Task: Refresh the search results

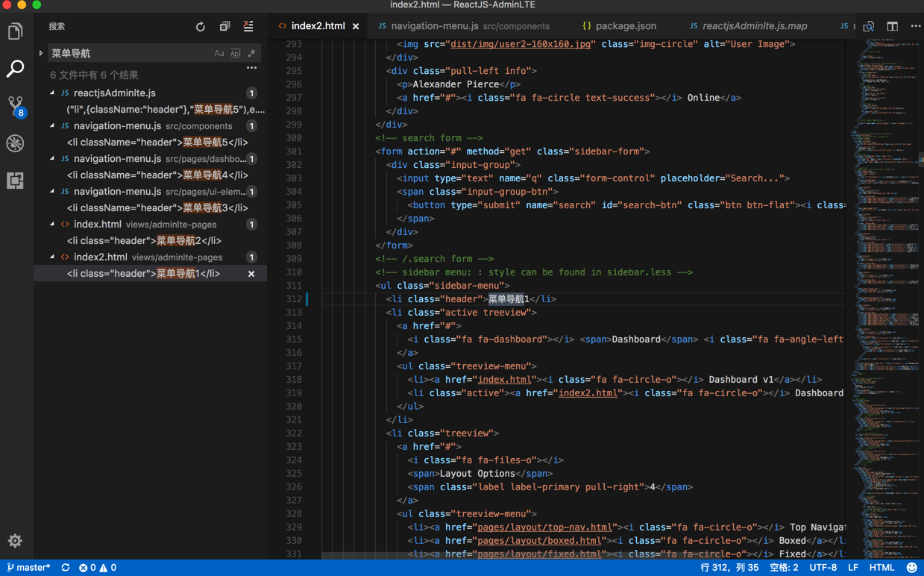Action: point(200,27)
